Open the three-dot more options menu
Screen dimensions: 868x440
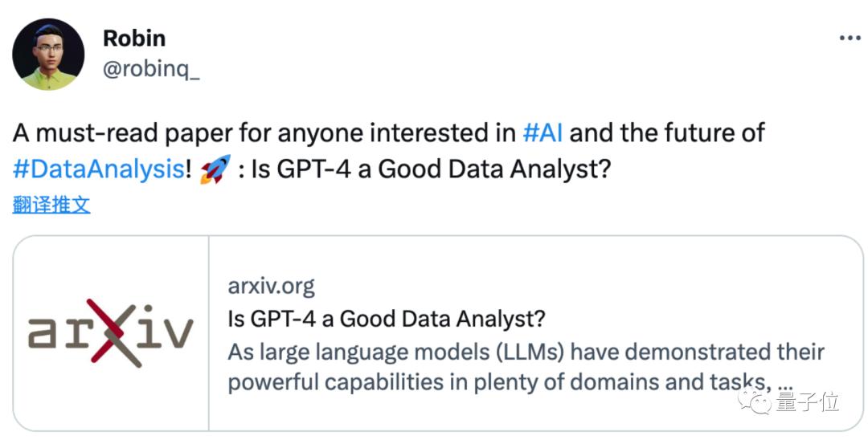pos(850,39)
